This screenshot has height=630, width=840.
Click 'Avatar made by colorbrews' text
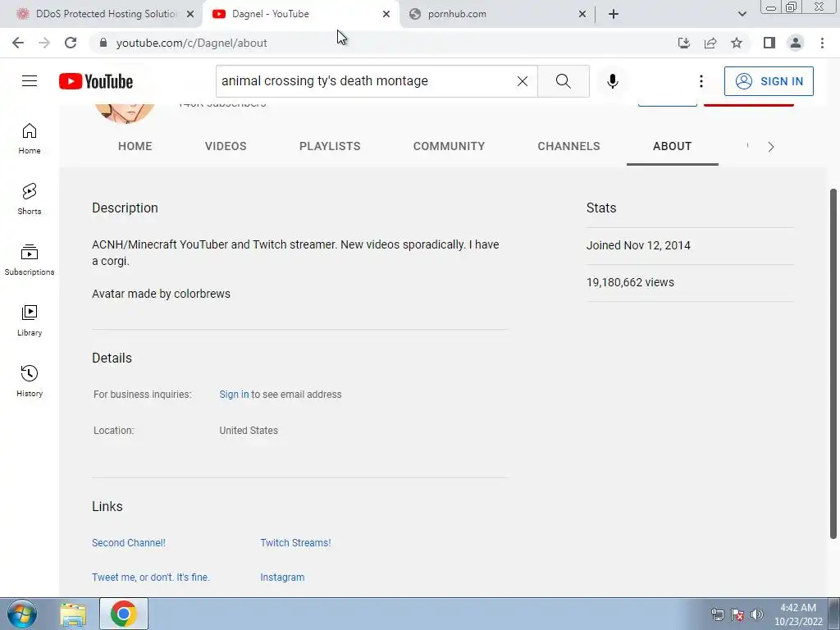tap(161, 294)
